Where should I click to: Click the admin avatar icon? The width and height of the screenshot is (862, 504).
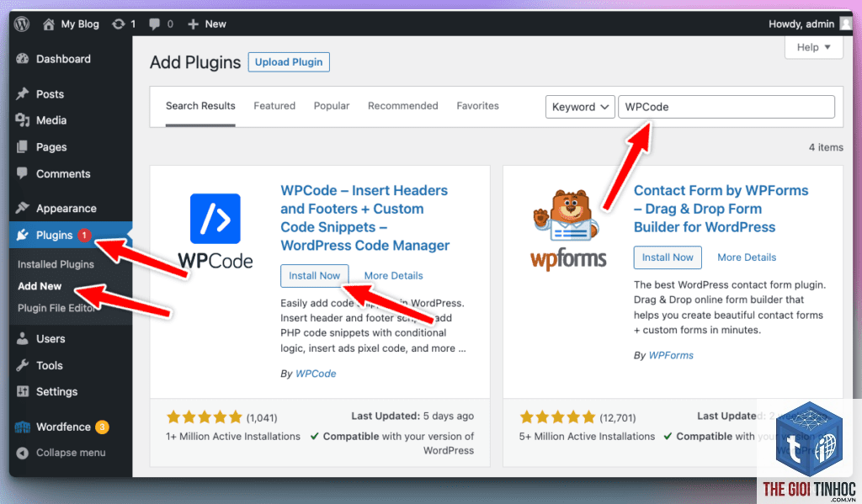pyautogui.click(x=845, y=24)
